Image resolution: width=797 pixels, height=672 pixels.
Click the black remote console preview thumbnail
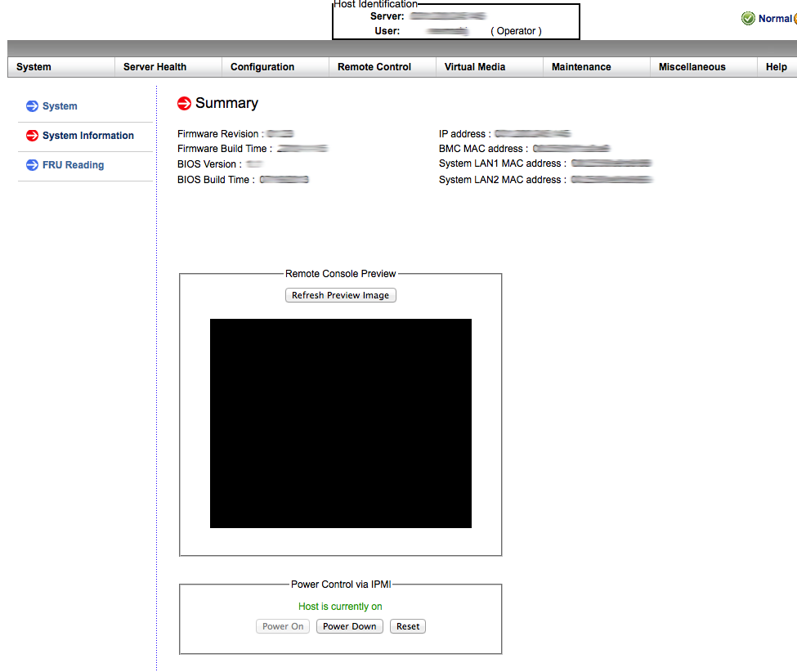coord(340,423)
